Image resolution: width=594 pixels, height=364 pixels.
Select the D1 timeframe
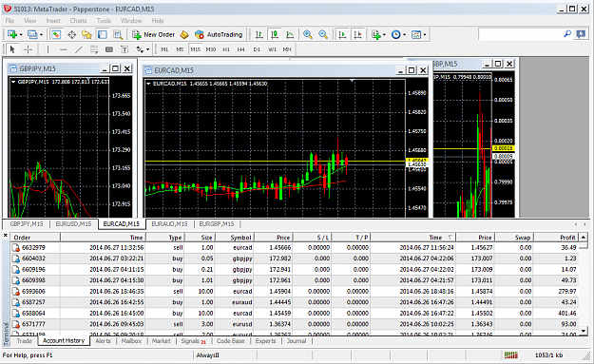coord(257,49)
